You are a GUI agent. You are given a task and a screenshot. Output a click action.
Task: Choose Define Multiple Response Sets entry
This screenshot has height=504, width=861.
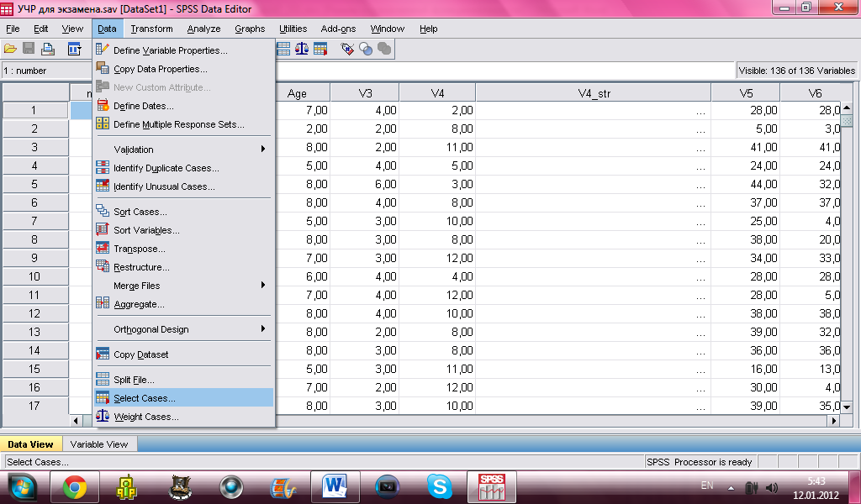[183, 124]
